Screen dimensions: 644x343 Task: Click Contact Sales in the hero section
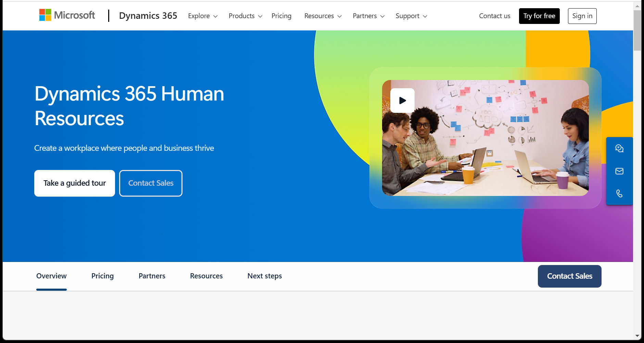(x=151, y=183)
